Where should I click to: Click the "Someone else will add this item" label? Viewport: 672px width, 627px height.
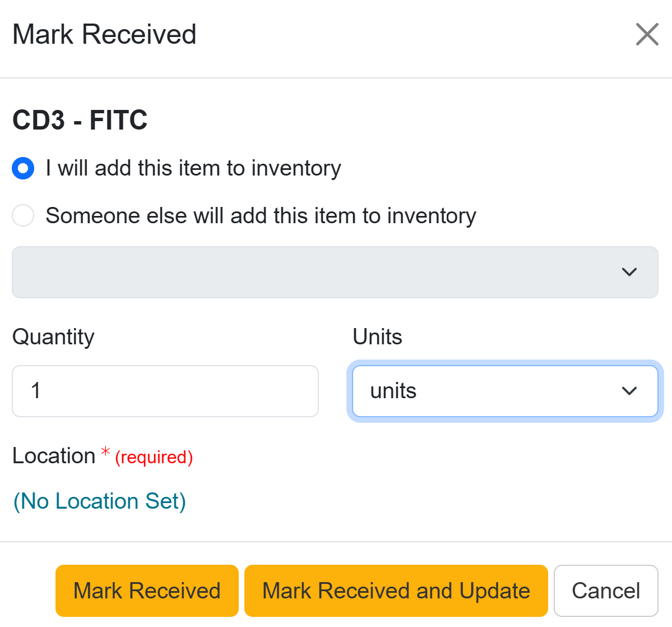pos(261,216)
